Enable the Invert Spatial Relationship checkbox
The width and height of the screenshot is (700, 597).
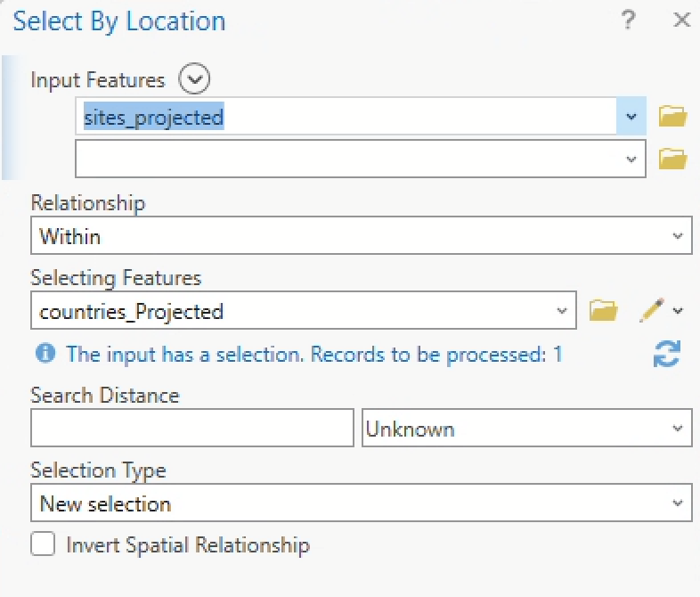(43, 544)
